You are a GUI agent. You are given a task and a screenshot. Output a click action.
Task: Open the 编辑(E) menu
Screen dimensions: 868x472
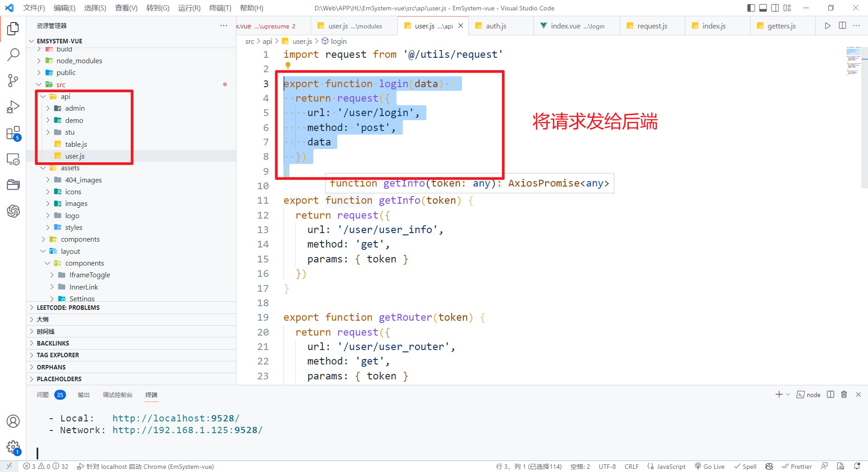[x=65, y=8]
